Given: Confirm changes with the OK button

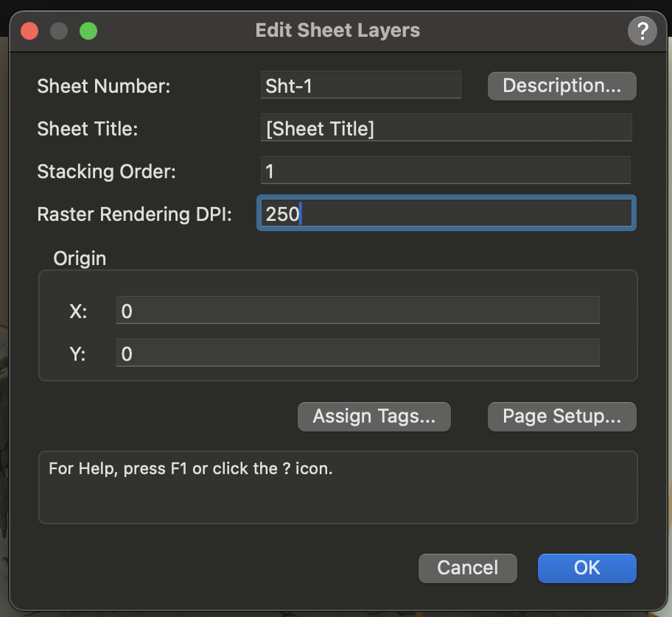Looking at the screenshot, I should pyautogui.click(x=587, y=568).
